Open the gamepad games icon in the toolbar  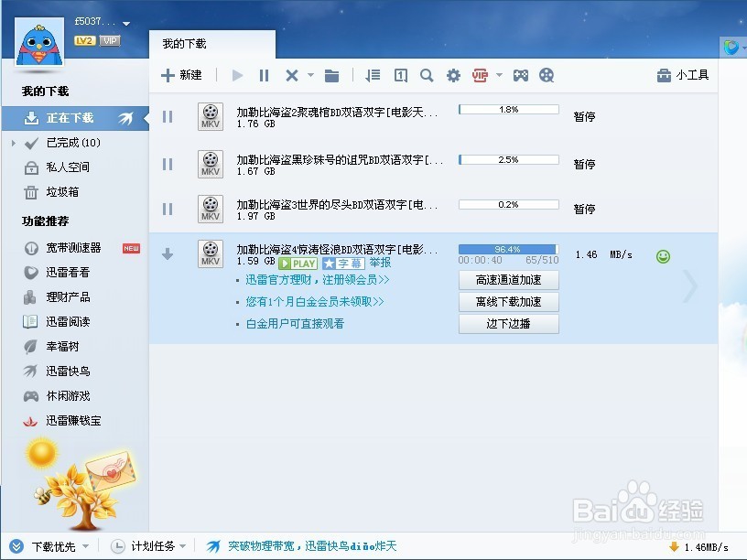(520, 75)
